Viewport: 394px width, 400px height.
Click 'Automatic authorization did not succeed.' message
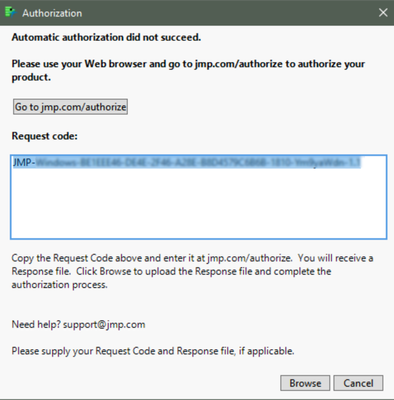coord(106,37)
